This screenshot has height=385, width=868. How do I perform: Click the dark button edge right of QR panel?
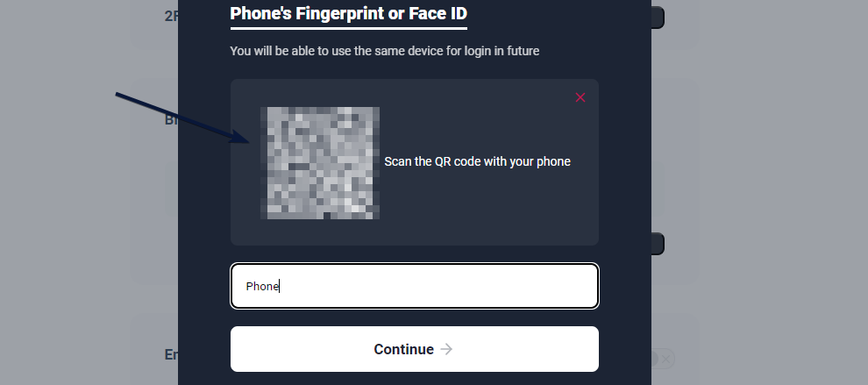[x=658, y=244]
